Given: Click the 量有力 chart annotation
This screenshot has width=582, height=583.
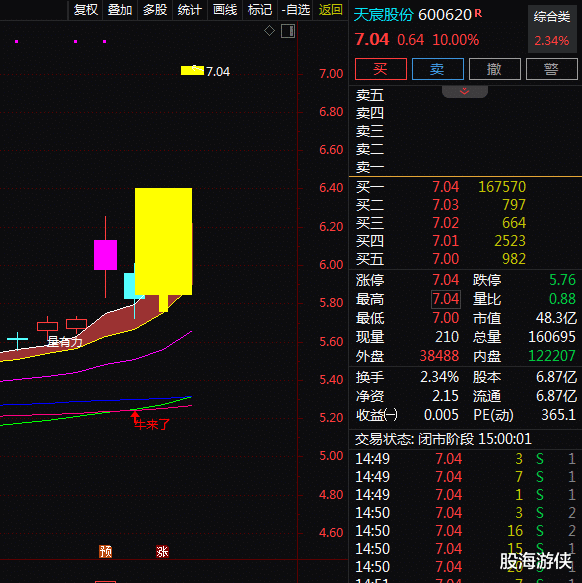Looking at the screenshot, I should [x=65, y=342].
